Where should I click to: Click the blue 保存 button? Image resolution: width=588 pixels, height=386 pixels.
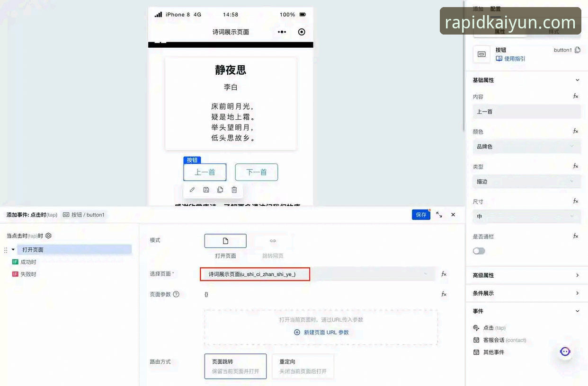(x=421, y=215)
